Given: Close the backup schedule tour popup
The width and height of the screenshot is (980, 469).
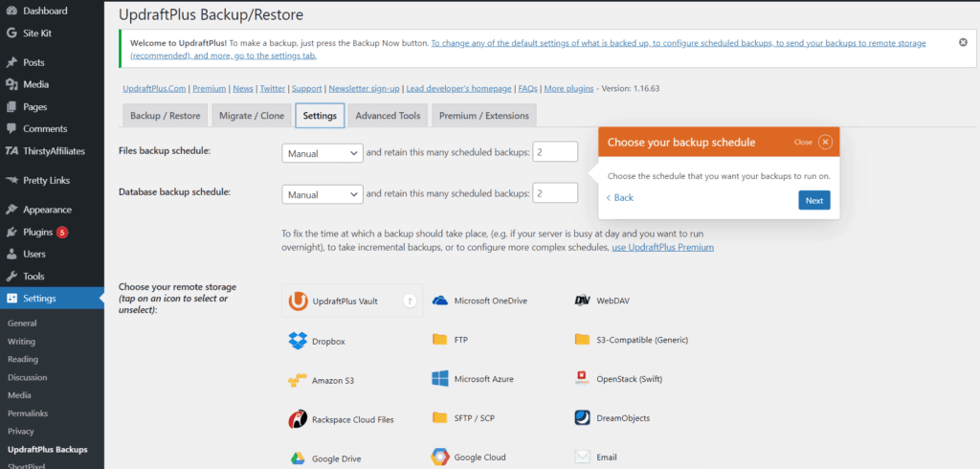Looking at the screenshot, I should click(x=826, y=142).
